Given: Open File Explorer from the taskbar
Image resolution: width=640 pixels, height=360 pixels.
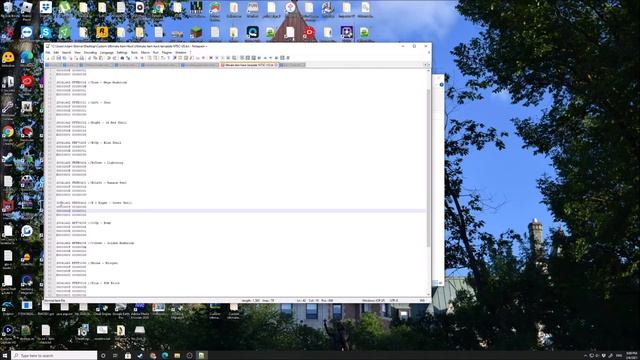Looking at the screenshot, I should 177,356.
